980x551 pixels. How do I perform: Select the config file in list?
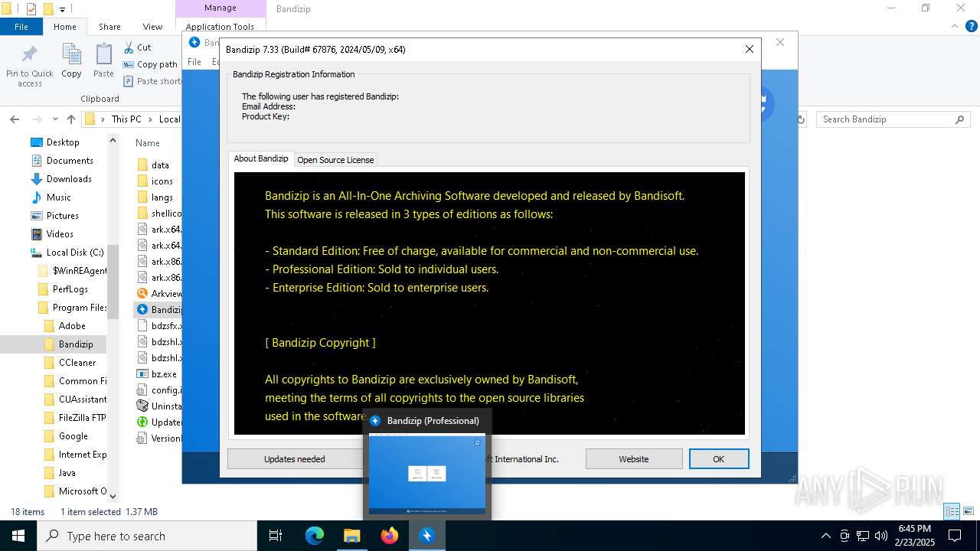click(x=158, y=390)
